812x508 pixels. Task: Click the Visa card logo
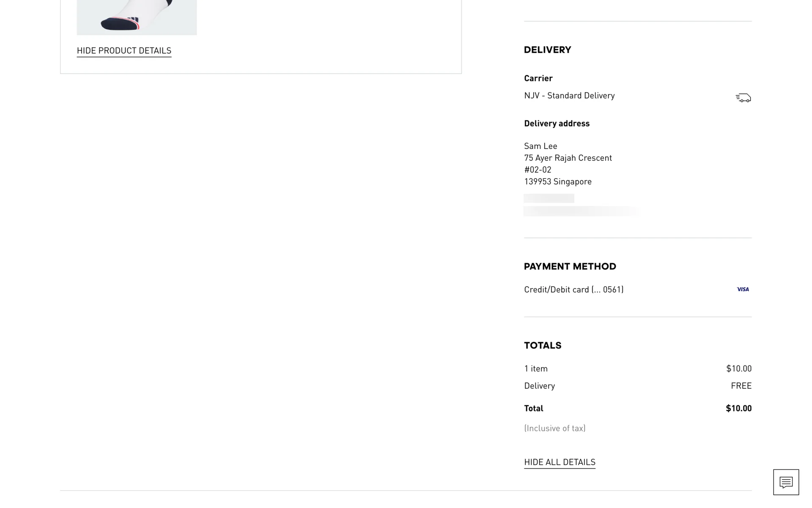(x=743, y=290)
